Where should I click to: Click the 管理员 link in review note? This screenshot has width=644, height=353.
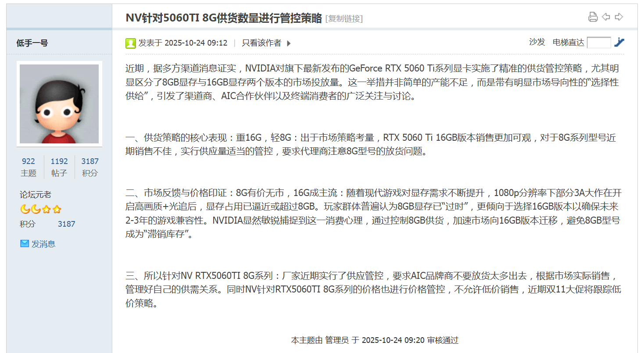coord(337,340)
